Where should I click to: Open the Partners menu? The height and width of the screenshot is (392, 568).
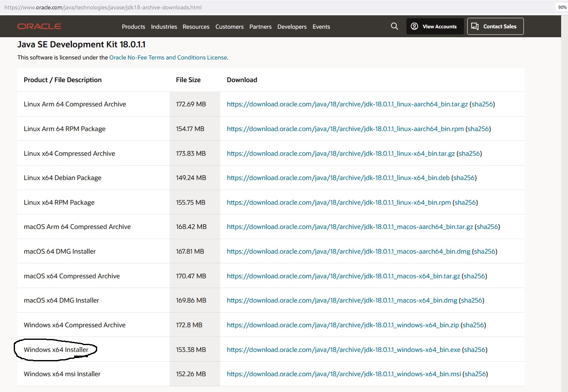[260, 27]
